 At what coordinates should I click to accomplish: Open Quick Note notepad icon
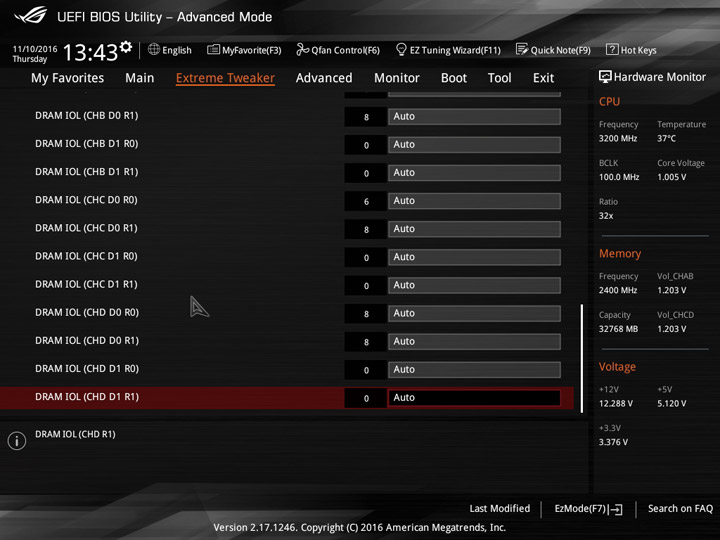[x=522, y=49]
